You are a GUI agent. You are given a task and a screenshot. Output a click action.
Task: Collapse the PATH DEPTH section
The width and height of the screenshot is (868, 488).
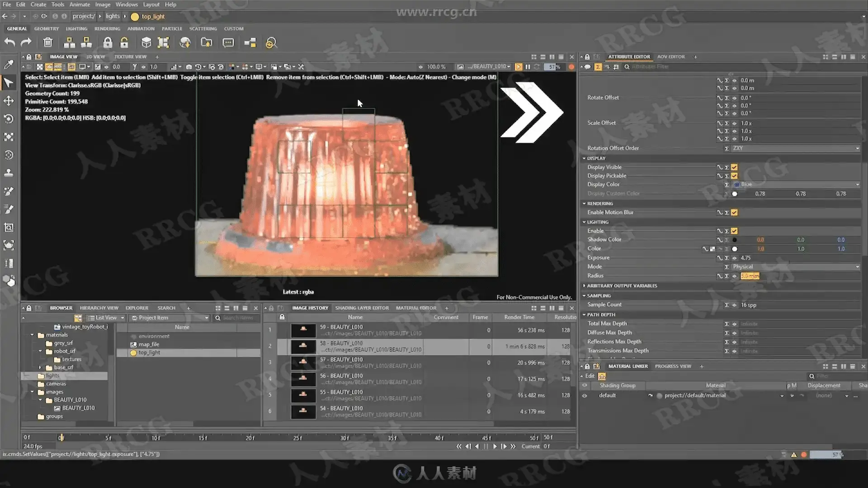point(584,314)
